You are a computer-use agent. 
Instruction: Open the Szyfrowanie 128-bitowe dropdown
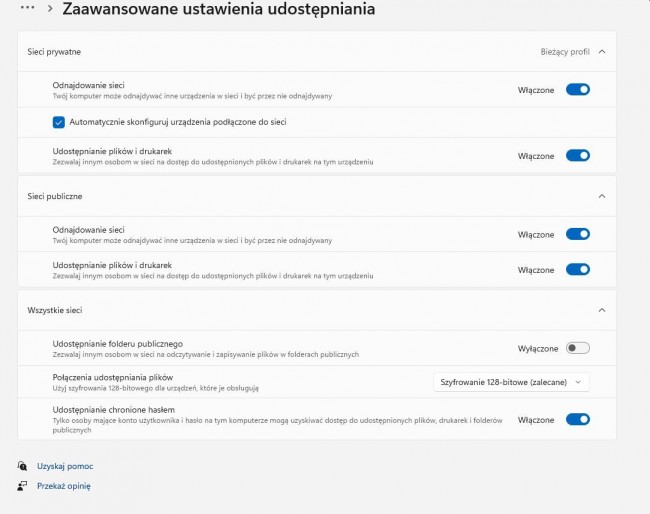(512, 381)
